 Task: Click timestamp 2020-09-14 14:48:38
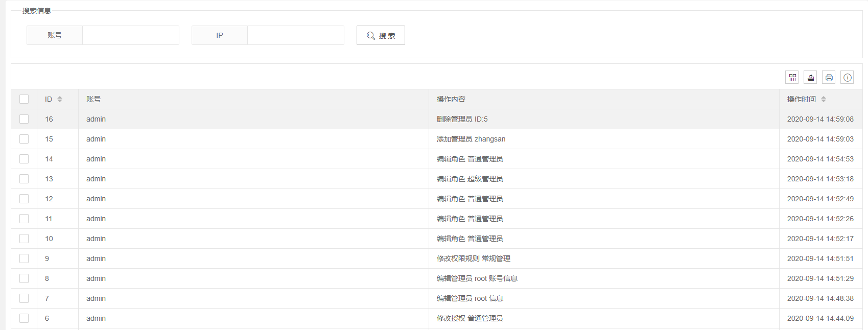pos(820,298)
